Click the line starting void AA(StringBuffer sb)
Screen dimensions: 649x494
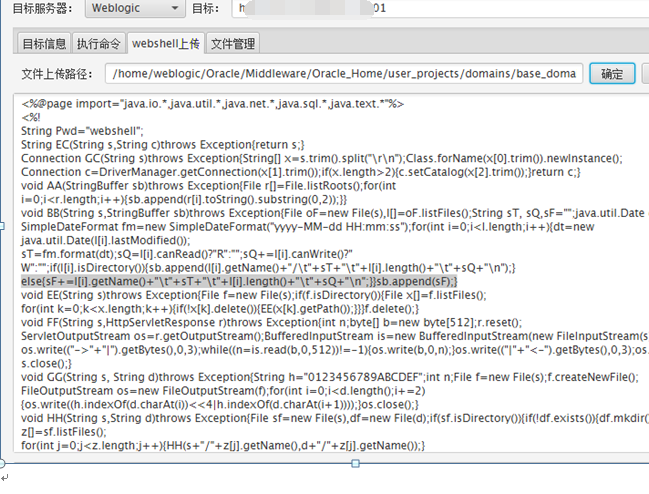click(209, 186)
